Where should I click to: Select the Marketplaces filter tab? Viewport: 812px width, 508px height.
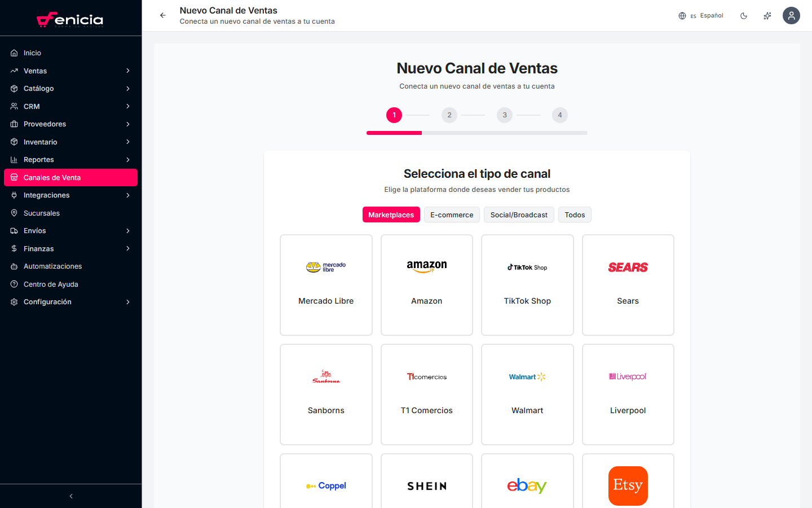[391, 215]
